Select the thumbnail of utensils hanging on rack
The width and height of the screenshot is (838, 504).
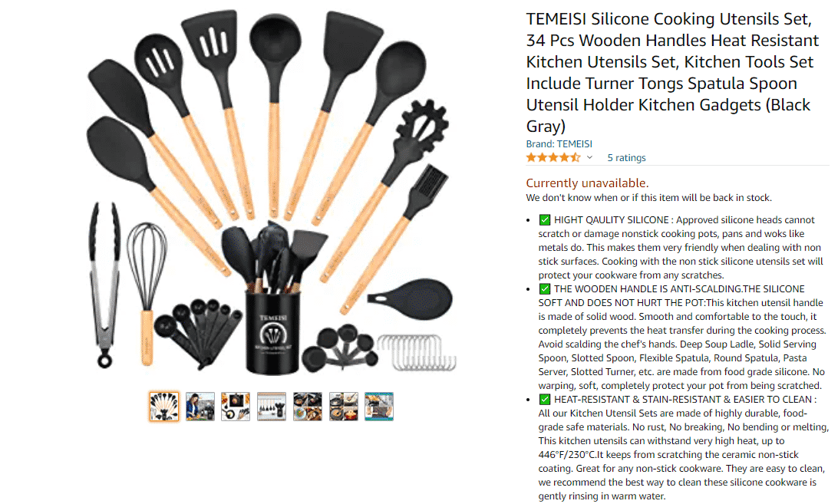(x=272, y=407)
